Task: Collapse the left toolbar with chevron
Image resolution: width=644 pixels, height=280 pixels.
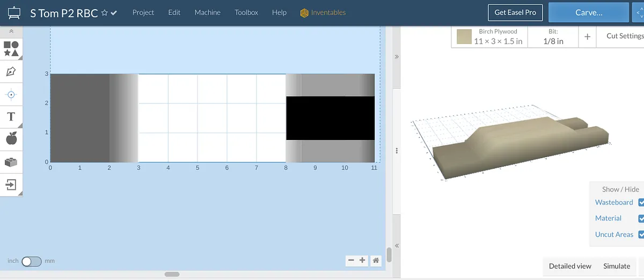Action: click(11, 32)
